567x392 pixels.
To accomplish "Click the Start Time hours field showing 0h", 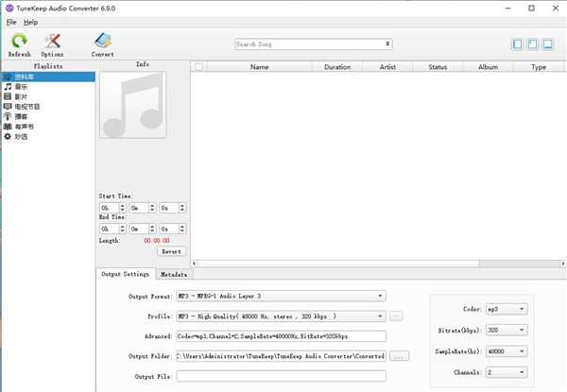I will pyautogui.click(x=110, y=208).
